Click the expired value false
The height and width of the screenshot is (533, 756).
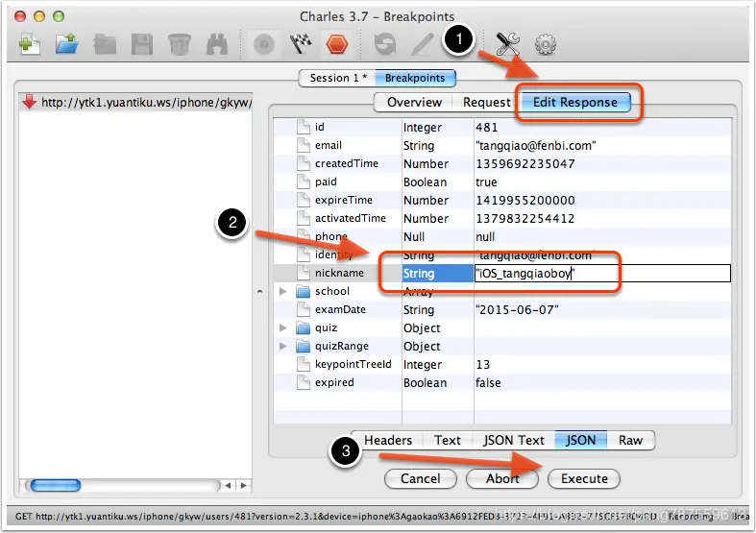pyautogui.click(x=488, y=382)
